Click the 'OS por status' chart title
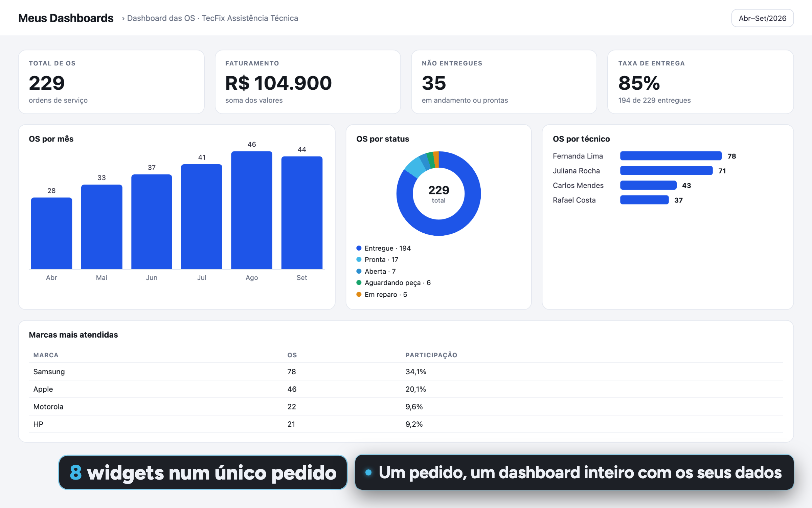The image size is (812, 508). [383, 139]
